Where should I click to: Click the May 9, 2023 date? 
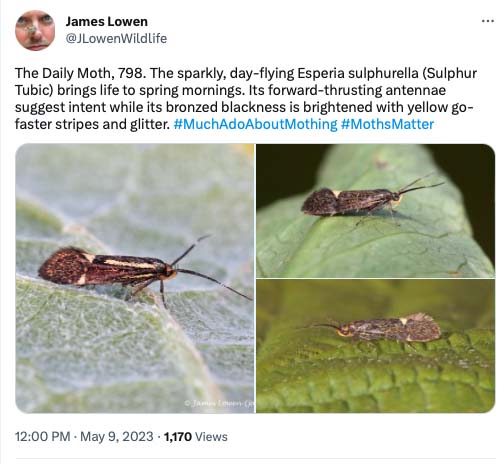[117, 437]
